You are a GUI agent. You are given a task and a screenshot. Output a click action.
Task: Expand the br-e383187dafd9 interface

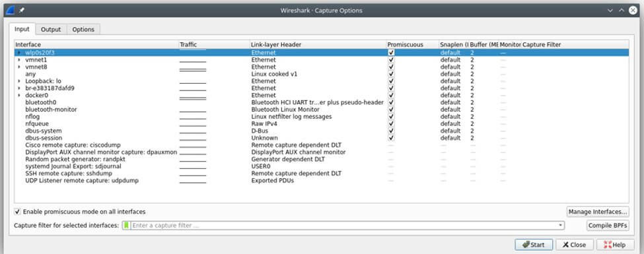click(19, 88)
